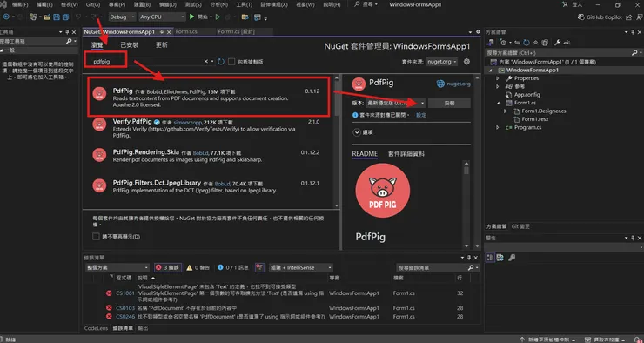This screenshot has width=644, height=343.
Task: Check the 'do not show again' checkbox
Action: [x=96, y=237]
